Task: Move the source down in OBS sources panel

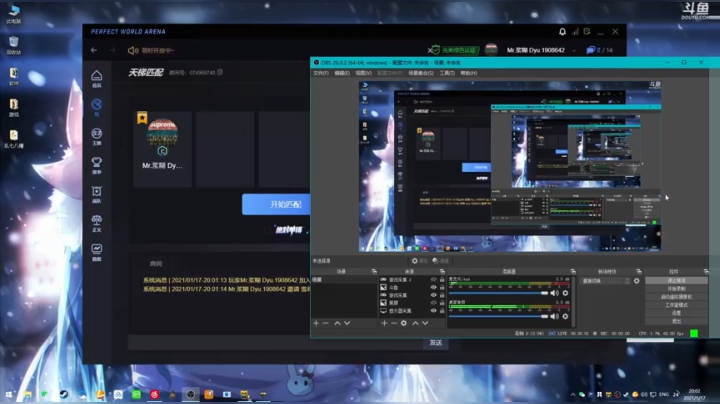Action: coord(425,323)
